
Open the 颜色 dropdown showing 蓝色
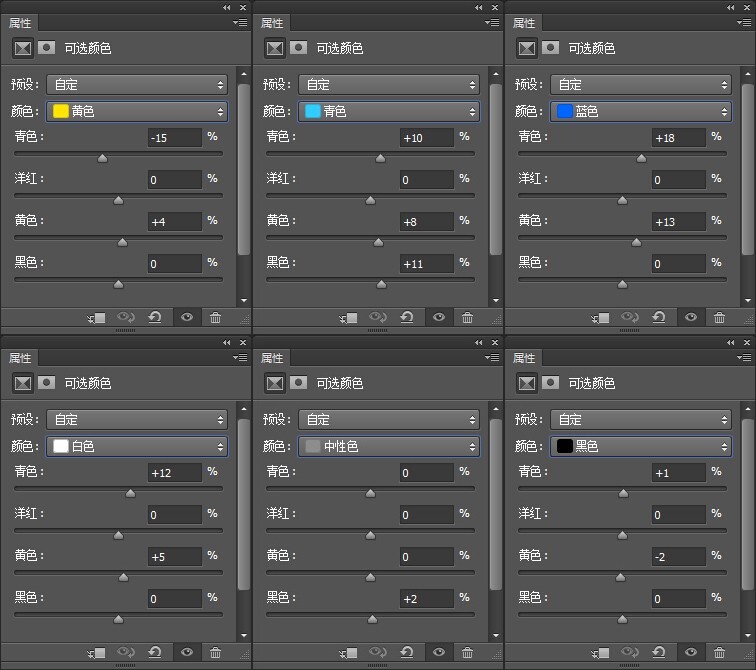(x=641, y=111)
